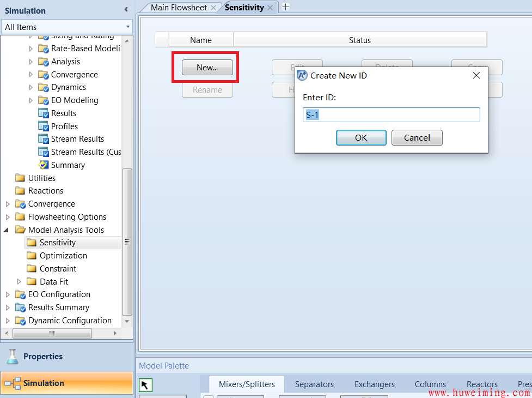This screenshot has height=398, width=532.
Task: Collapse the Simulation navigation pane
Action: 126,10
